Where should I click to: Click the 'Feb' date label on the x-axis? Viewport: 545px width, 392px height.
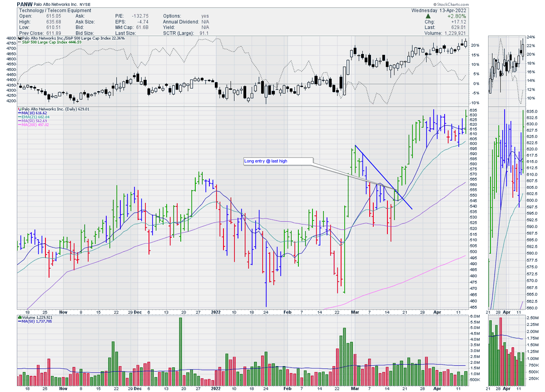tap(287, 313)
